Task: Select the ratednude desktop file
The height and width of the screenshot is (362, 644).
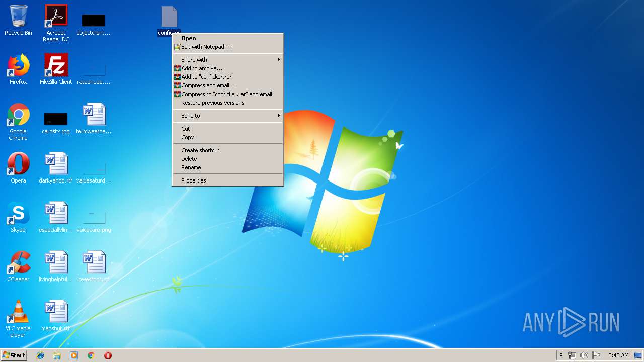Action: tap(93, 73)
